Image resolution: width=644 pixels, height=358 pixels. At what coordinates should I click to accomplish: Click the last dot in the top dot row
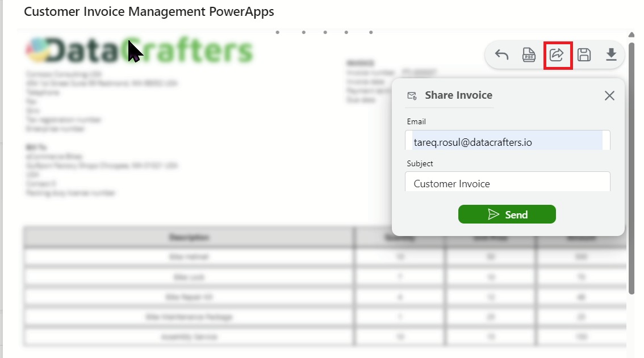click(371, 32)
